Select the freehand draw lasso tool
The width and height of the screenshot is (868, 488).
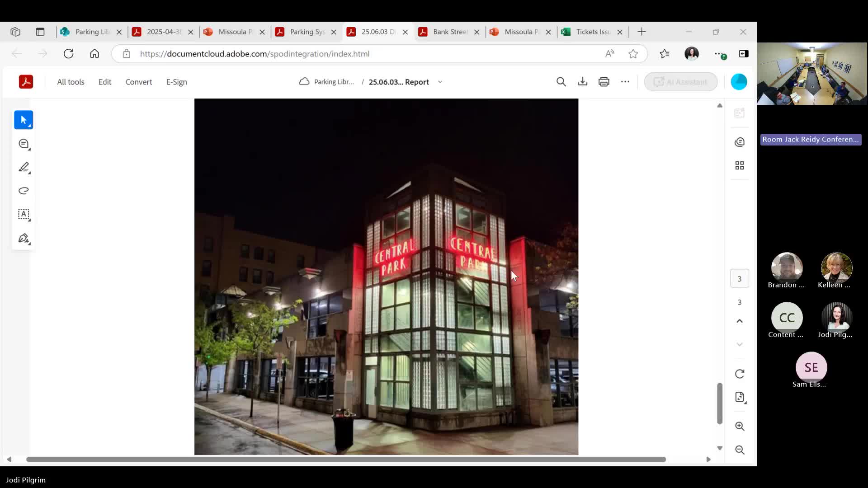tap(24, 191)
